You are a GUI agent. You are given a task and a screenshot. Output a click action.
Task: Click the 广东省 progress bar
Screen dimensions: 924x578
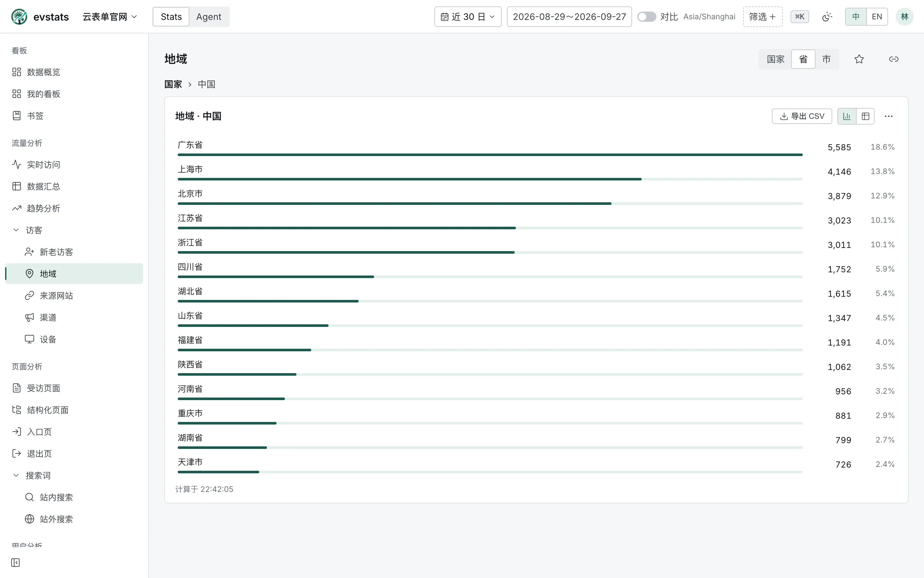point(490,155)
